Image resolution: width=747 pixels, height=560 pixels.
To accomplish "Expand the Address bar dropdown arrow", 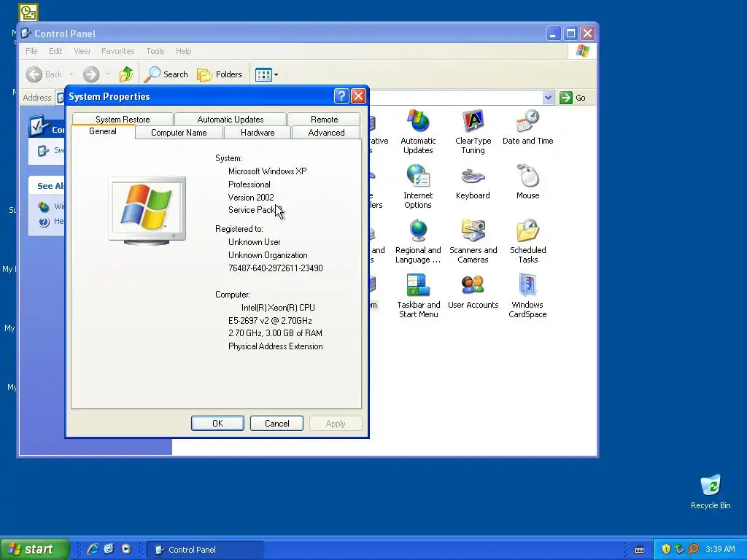I will pyautogui.click(x=548, y=98).
